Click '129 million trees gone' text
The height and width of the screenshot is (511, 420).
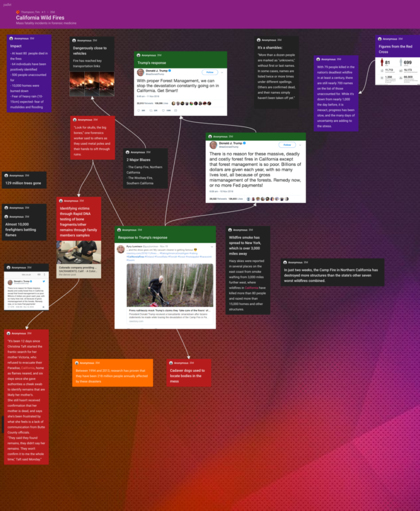(x=23, y=183)
